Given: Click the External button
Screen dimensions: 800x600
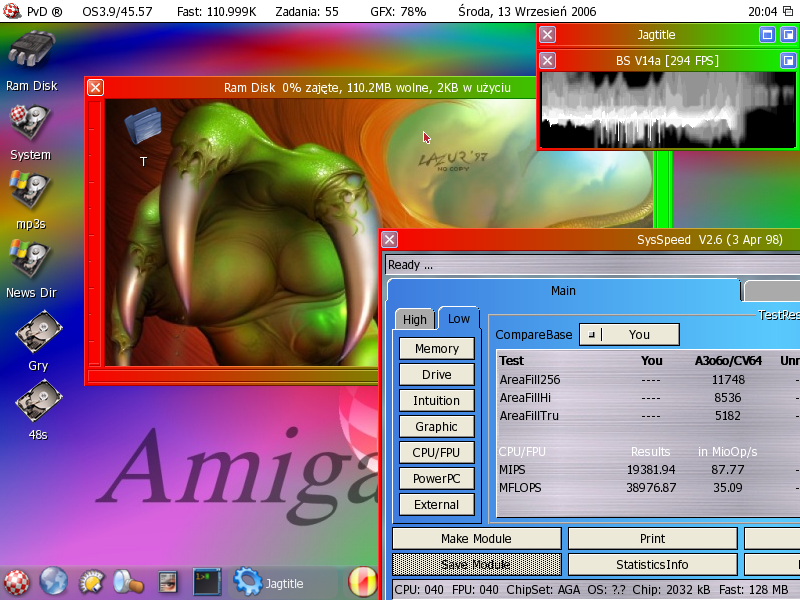Looking at the screenshot, I should click(x=437, y=505).
